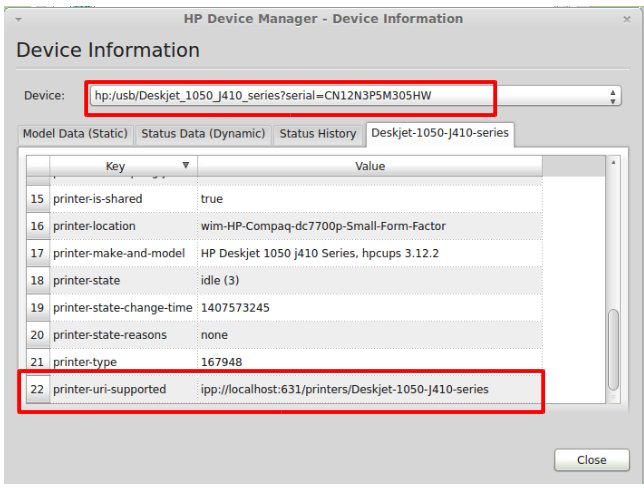Select the ipp://localhost:631 printer URI value

[370, 389]
